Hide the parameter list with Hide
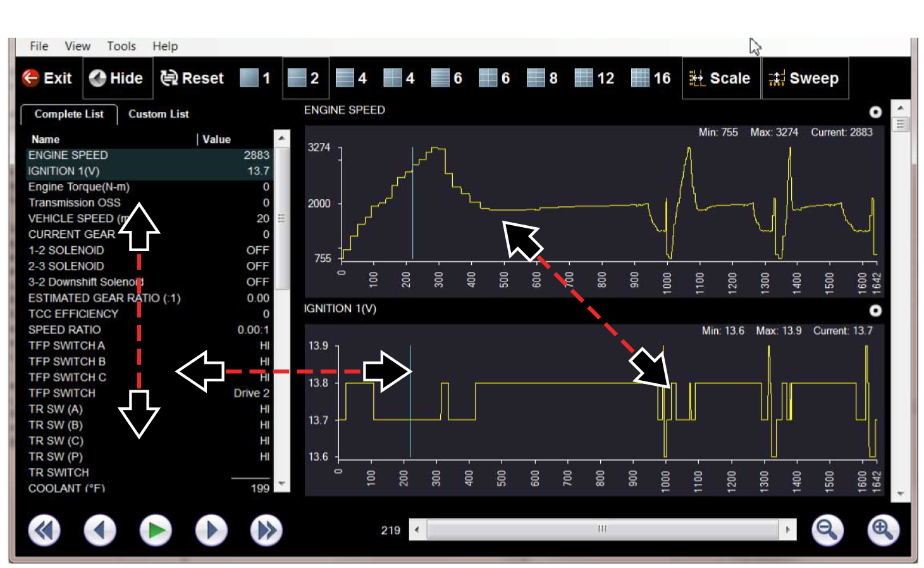Screen dimensions: 924x568 [117, 78]
